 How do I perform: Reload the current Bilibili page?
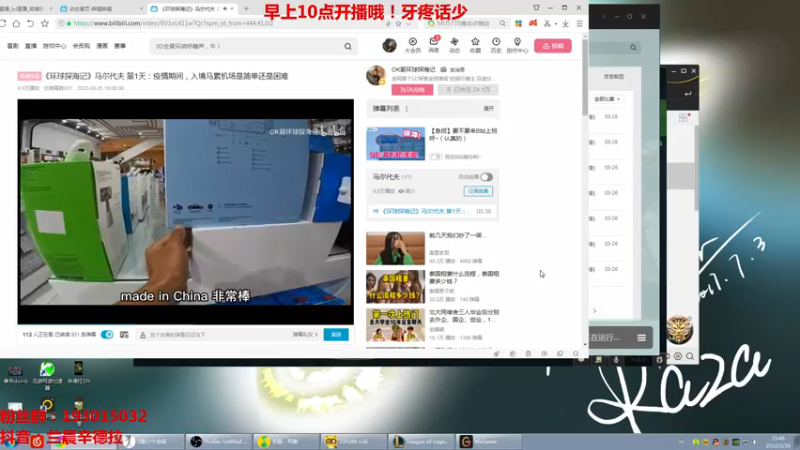click(x=3, y=23)
